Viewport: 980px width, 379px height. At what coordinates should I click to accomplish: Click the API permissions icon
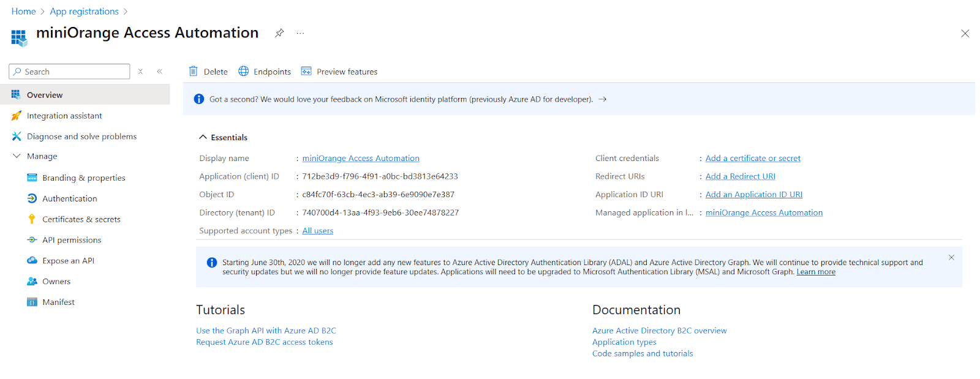[32, 240]
